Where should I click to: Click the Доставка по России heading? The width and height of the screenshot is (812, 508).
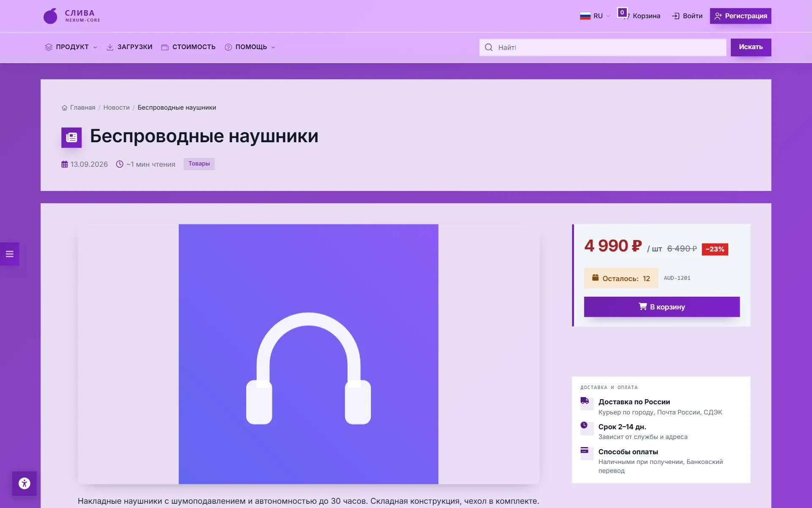tap(634, 402)
